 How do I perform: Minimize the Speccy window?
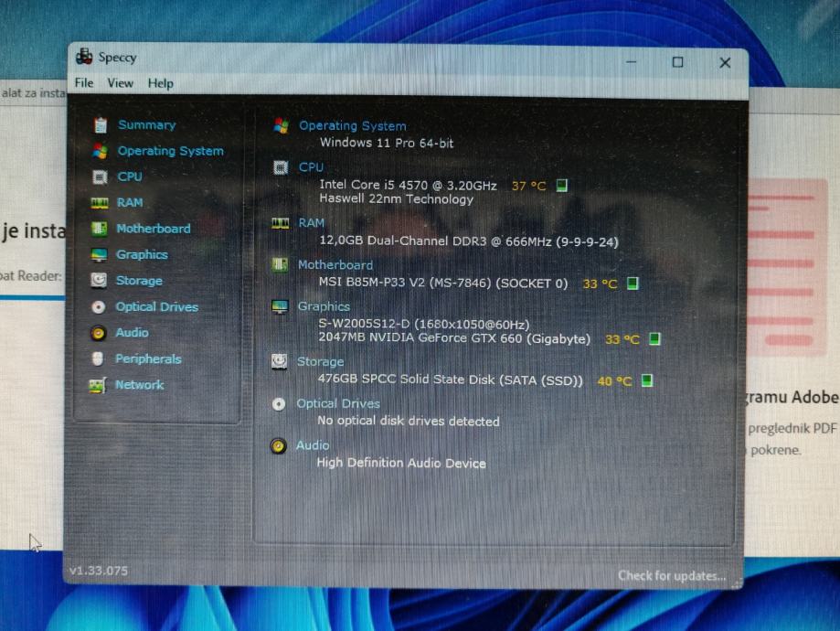(x=631, y=61)
